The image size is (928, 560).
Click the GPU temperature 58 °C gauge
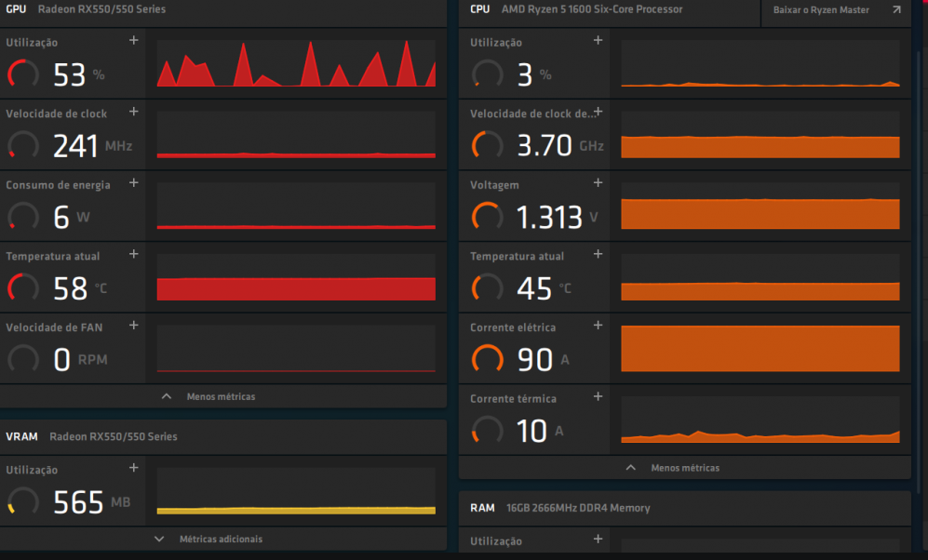23,288
